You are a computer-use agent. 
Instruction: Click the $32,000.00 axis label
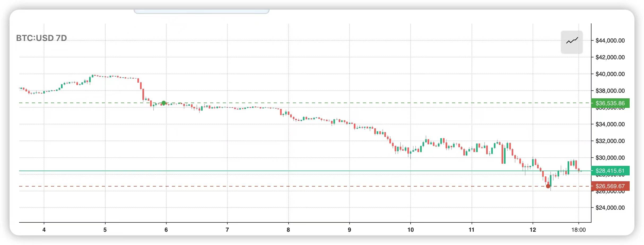[610, 141]
